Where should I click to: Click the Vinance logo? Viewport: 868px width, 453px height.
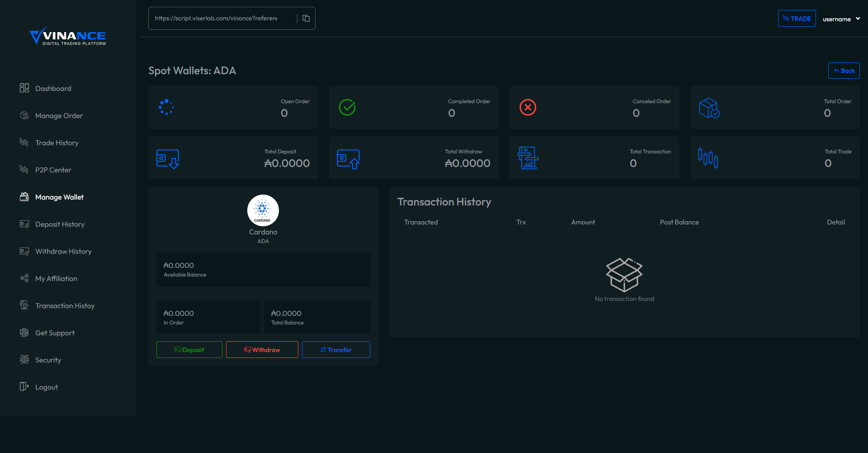68,36
